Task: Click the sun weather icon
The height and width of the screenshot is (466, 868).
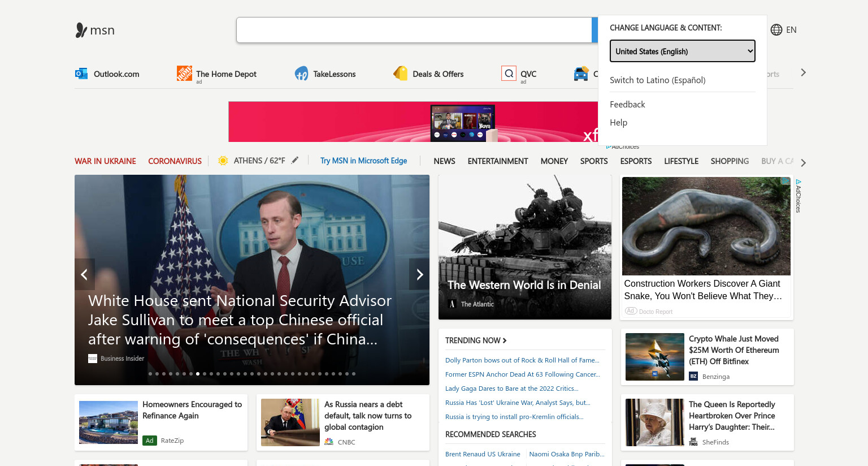Action: (x=223, y=161)
